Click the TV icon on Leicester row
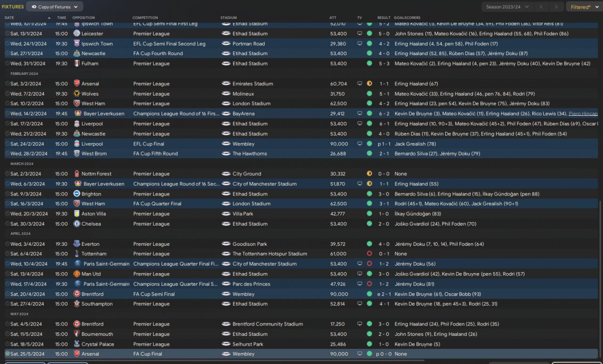This screenshot has width=603, height=364. tap(360, 34)
